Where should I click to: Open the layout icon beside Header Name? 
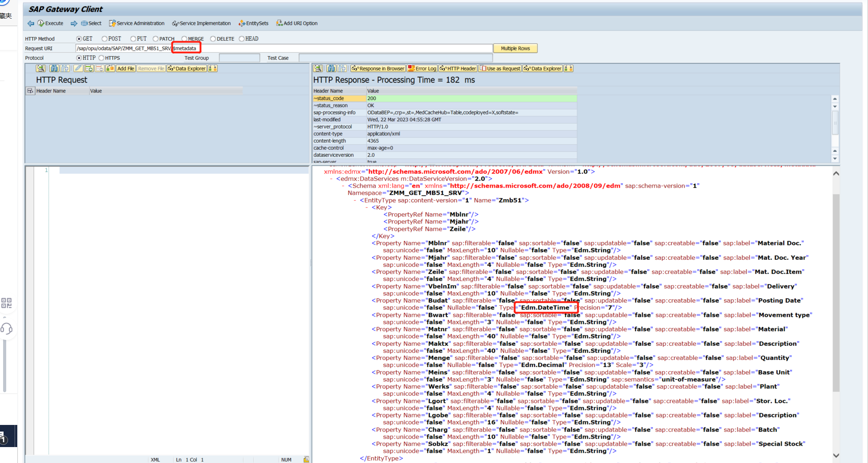click(30, 91)
